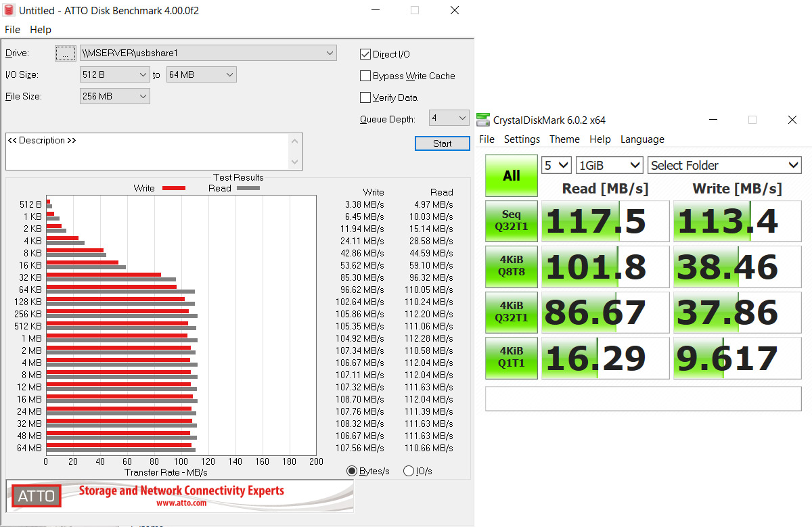Open the File Size dropdown 256 MB

point(114,96)
